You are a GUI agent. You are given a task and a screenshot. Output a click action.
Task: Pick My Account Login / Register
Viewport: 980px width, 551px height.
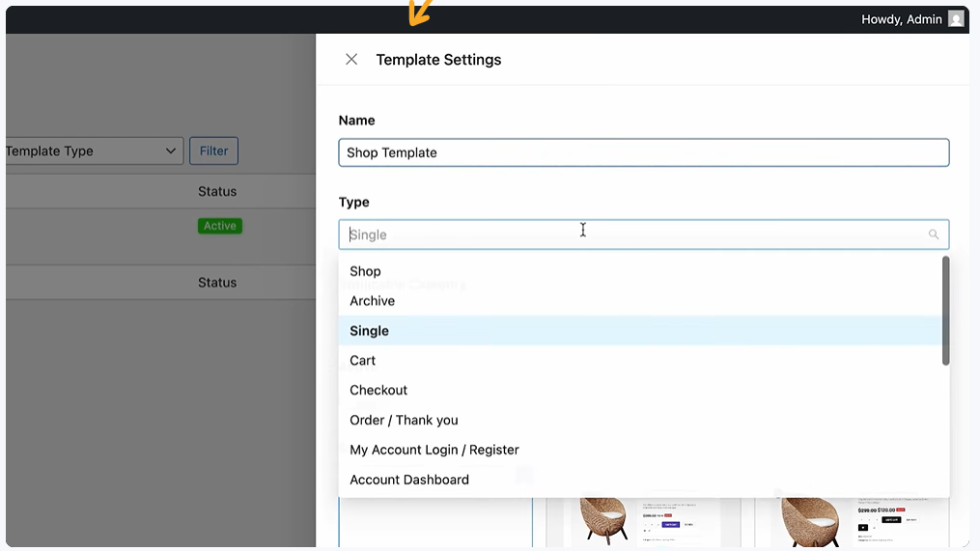click(x=434, y=450)
